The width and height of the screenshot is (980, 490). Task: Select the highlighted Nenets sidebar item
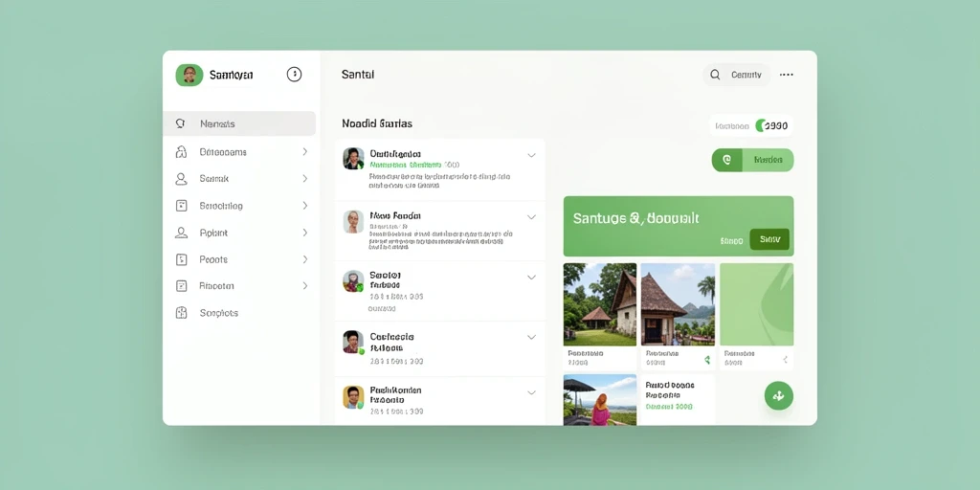point(239,123)
